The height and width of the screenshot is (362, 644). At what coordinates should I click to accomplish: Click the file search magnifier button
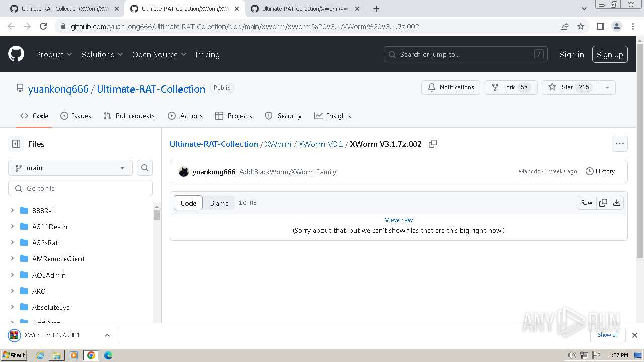click(145, 168)
